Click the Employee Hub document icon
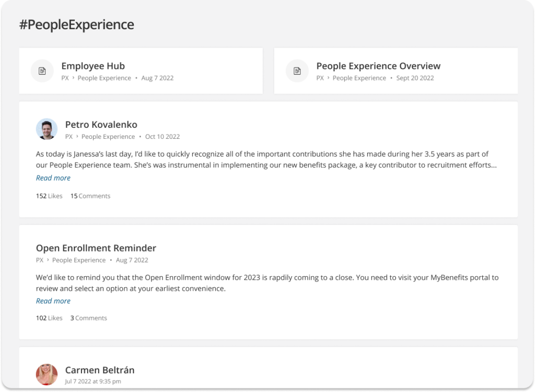This screenshot has width=535, height=392. pyautogui.click(x=42, y=71)
